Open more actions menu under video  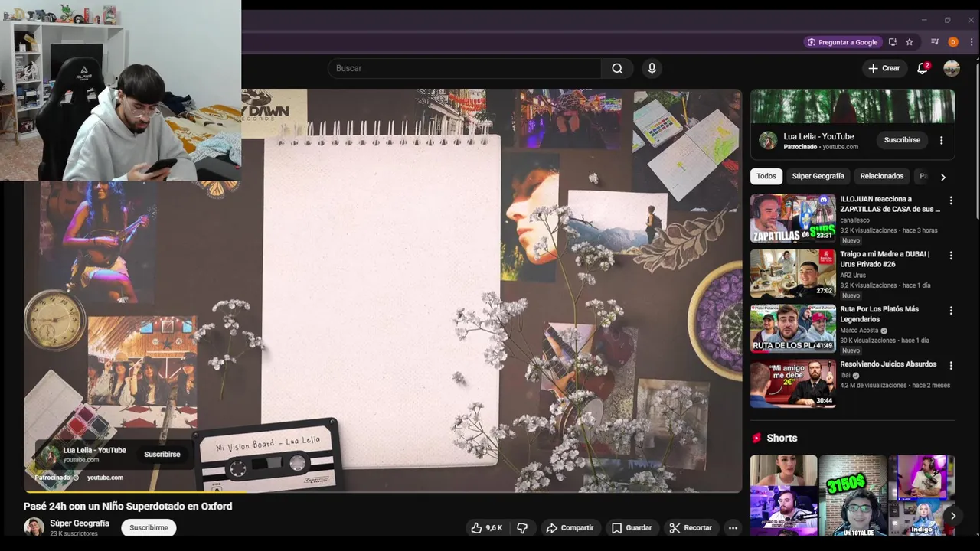(x=733, y=528)
